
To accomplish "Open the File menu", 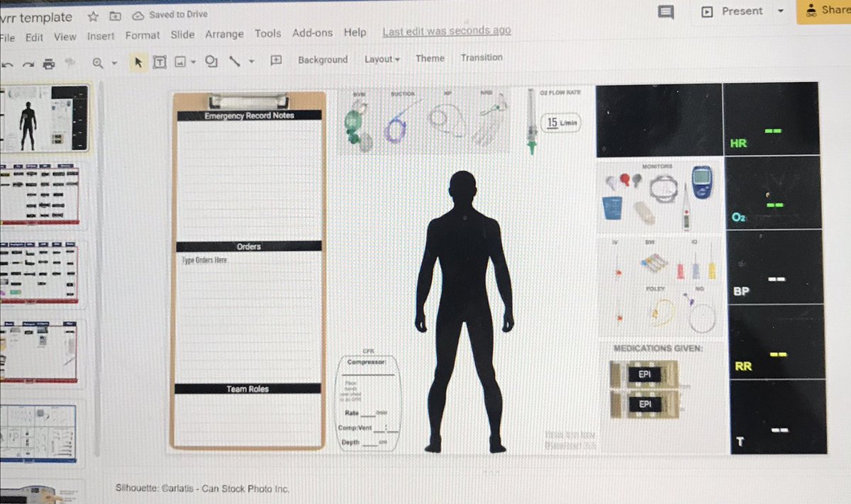I will 8,38.
